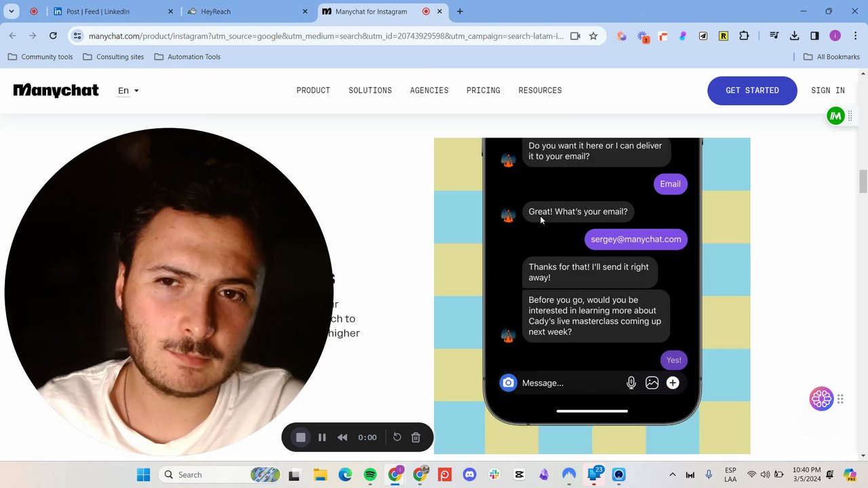Open Slack from the taskbar
The image size is (868, 488).
tap(494, 474)
